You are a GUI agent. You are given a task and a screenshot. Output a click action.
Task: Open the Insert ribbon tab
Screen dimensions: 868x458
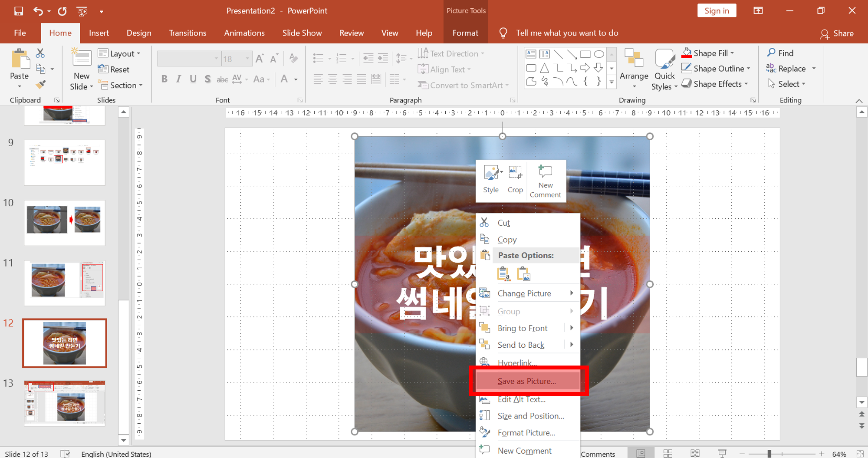coord(99,33)
